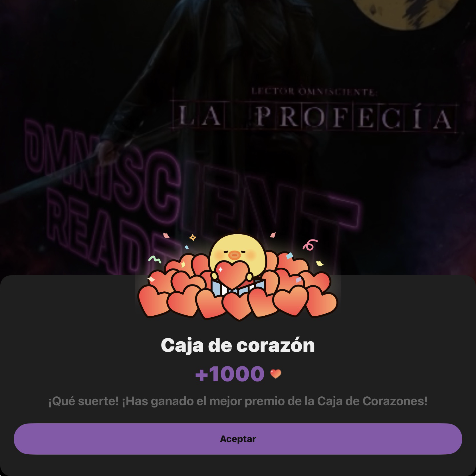Click the "Caja de corazón" heading
The height and width of the screenshot is (476, 476).
click(238, 345)
